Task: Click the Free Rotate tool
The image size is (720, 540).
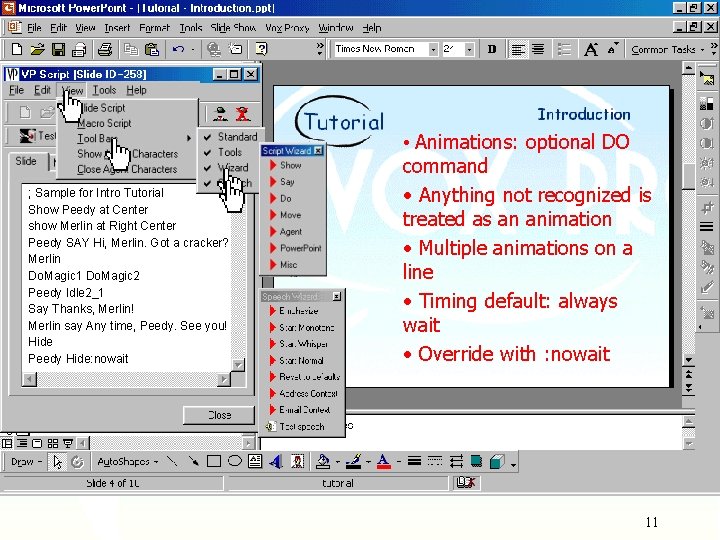Action: (x=77, y=462)
